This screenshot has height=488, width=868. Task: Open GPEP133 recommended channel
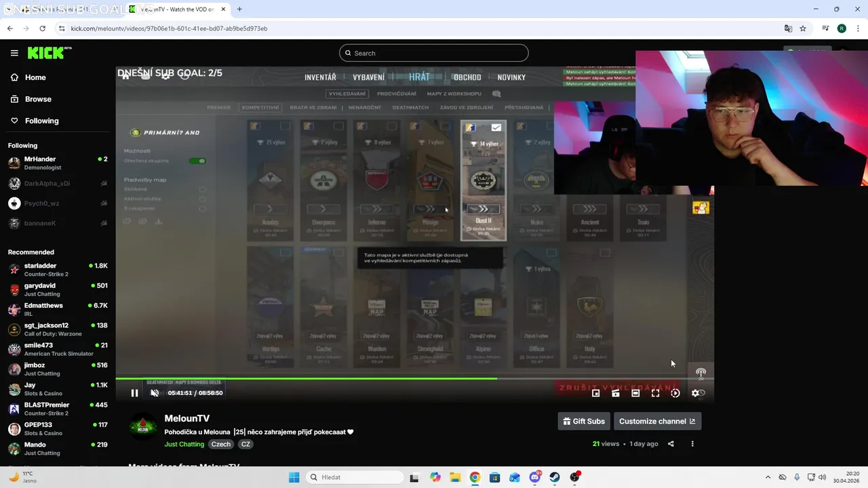click(58, 429)
